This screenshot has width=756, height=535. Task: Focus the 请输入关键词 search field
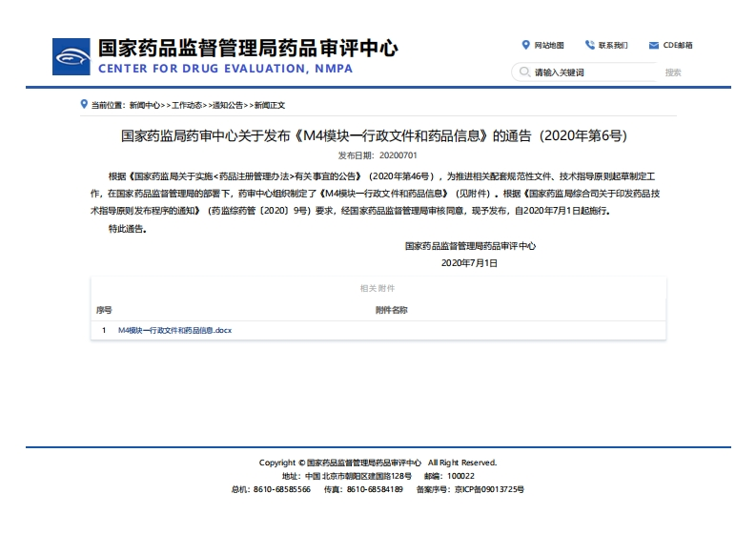click(591, 72)
